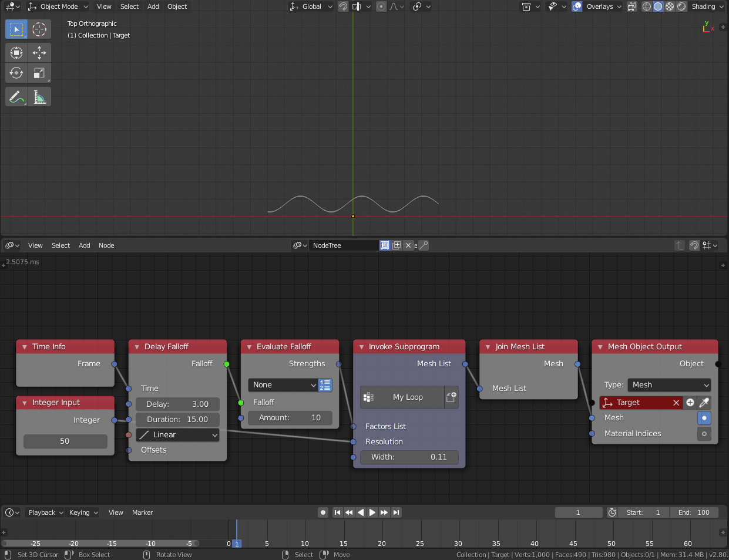Screen dimensions: 729x560
Task: Enable Material Indices output on Mesh Object Output node
Action: (x=704, y=434)
